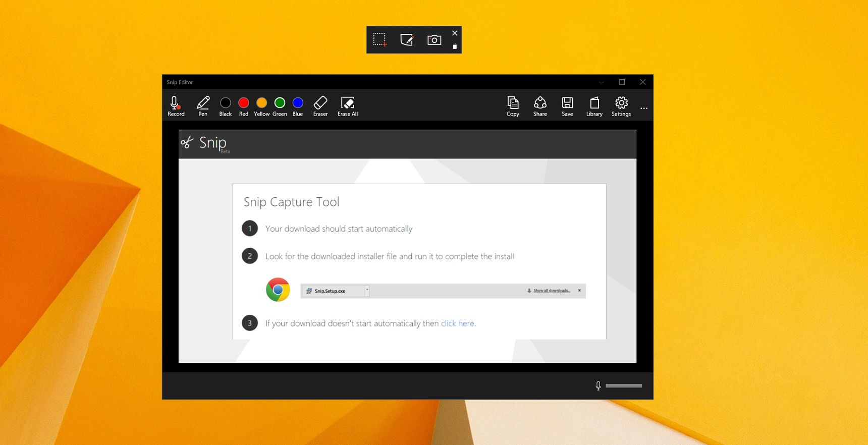
Task: Open the more options ellipsis menu
Action: (x=644, y=108)
